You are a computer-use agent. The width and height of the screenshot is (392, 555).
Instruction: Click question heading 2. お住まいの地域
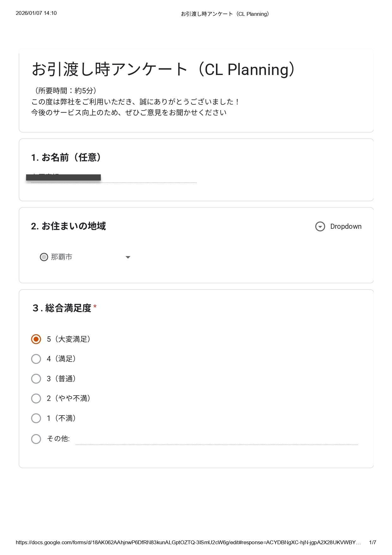point(69,226)
